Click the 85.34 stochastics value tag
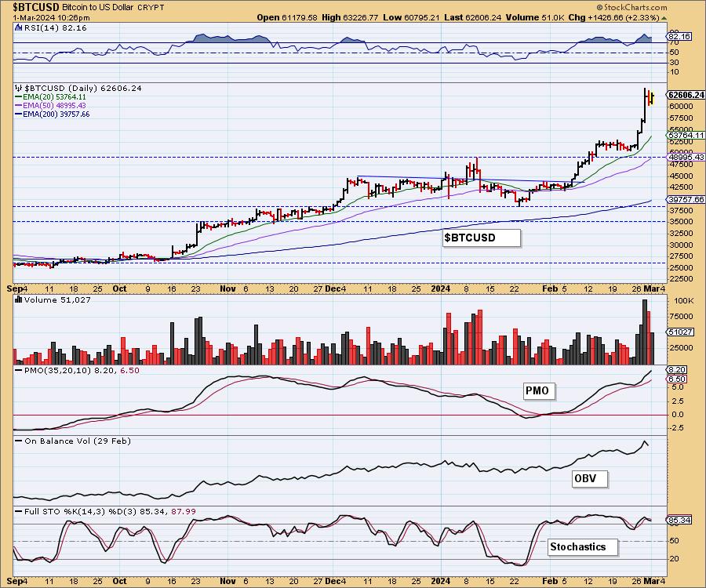This screenshot has height=588, width=706. coord(680,520)
